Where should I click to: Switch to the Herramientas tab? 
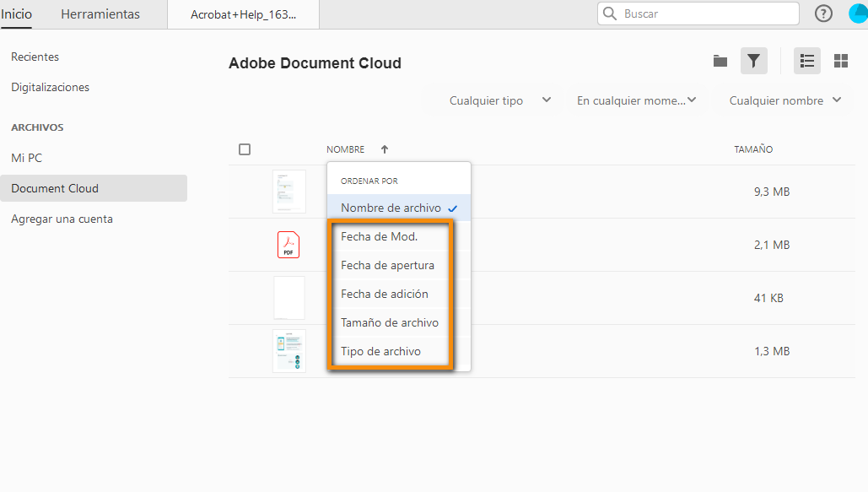pos(100,14)
